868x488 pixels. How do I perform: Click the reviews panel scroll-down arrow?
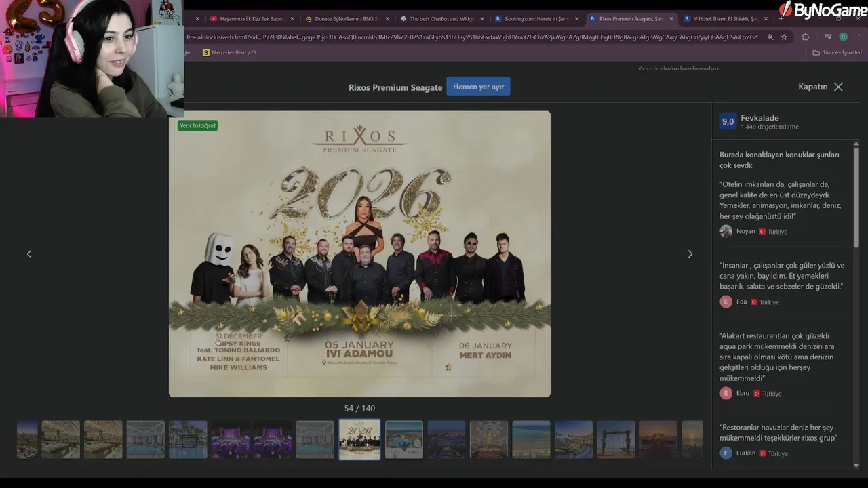click(x=856, y=466)
